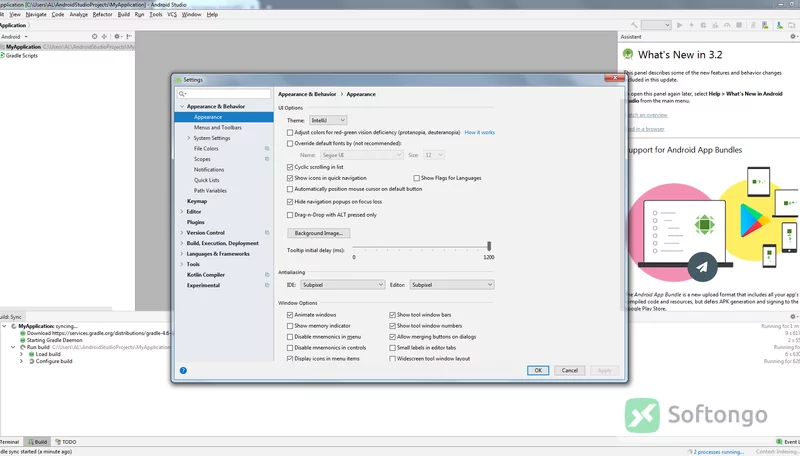Collapse the Appearance & Behavior section
800x456 pixels.
tap(182, 107)
